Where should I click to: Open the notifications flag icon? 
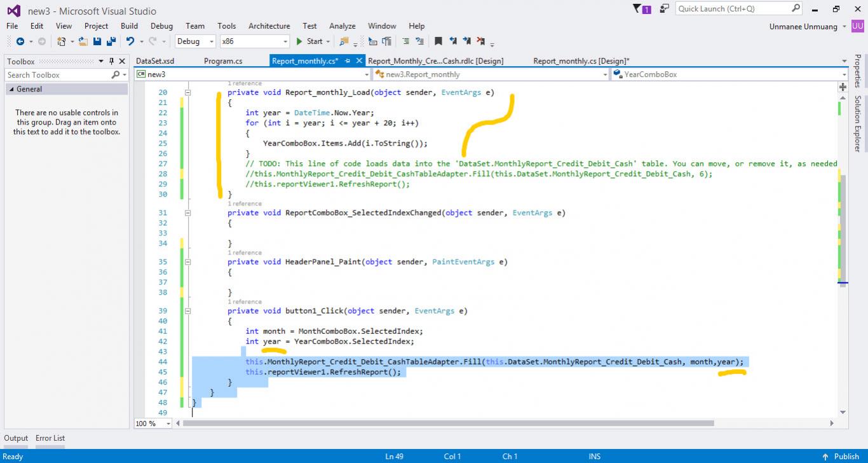[x=642, y=9]
